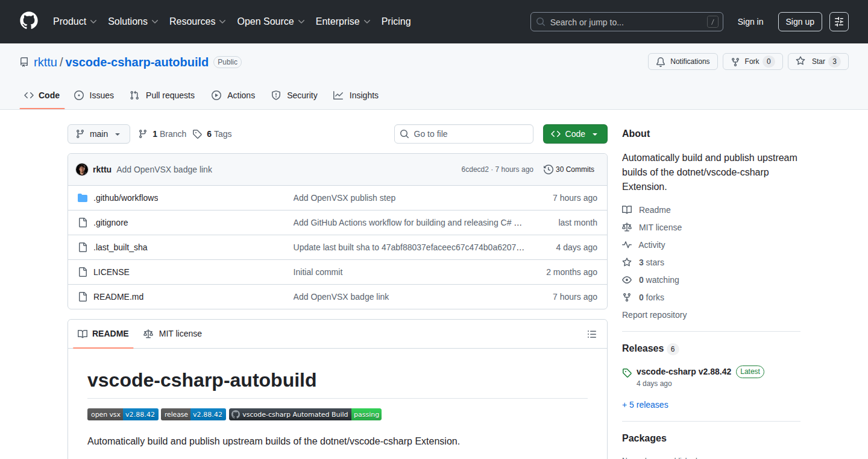Open the Pricing link
Image resolution: width=868 pixels, height=459 pixels.
(396, 22)
